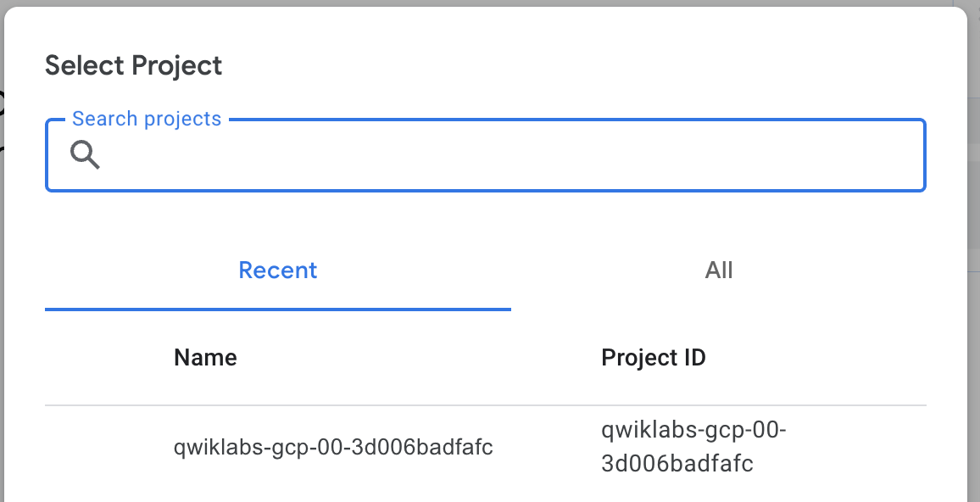The width and height of the screenshot is (980, 502).
Task: Click the project ID value cell
Action: click(693, 447)
